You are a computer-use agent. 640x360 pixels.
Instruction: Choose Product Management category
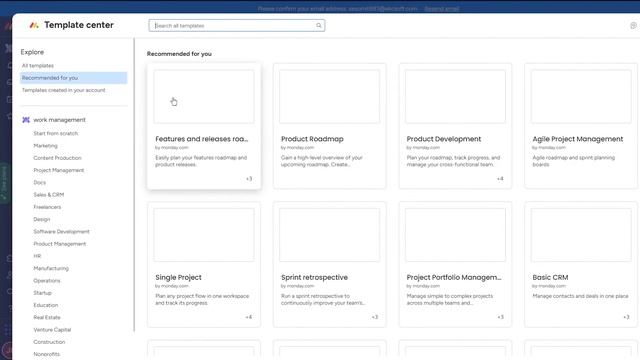(x=60, y=244)
